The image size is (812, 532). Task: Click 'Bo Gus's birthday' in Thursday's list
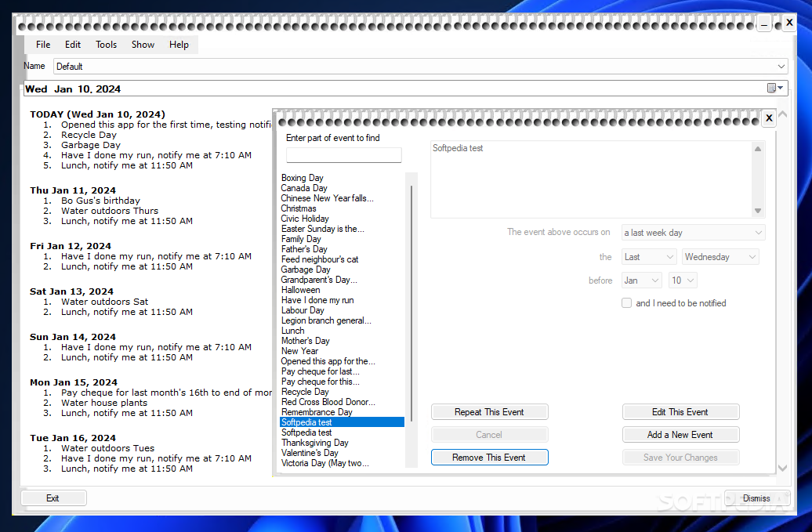click(x=100, y=201)
